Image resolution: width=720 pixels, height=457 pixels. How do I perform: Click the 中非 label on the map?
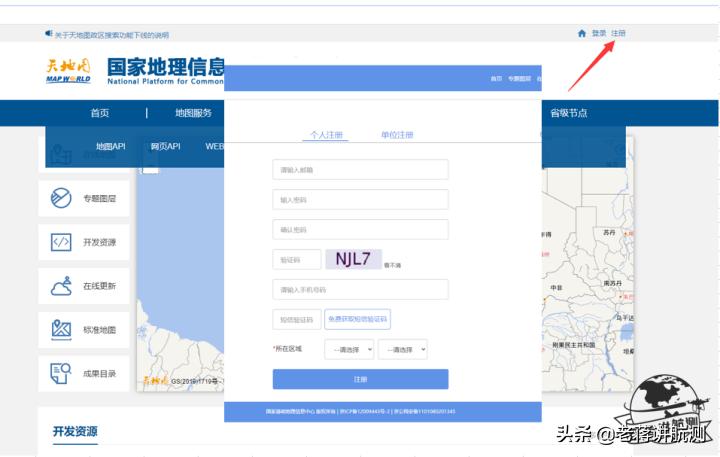(x=556, y=288)
